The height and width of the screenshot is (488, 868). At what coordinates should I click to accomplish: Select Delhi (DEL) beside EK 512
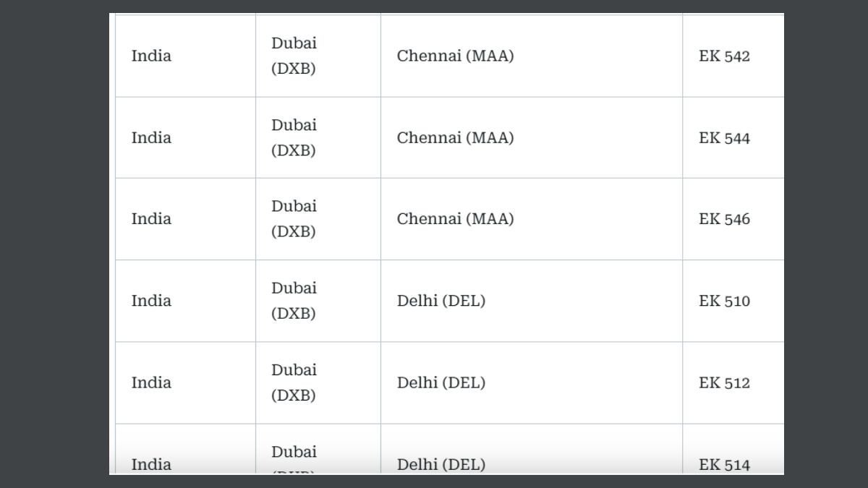pyautogui.click(x=441, y=382)
